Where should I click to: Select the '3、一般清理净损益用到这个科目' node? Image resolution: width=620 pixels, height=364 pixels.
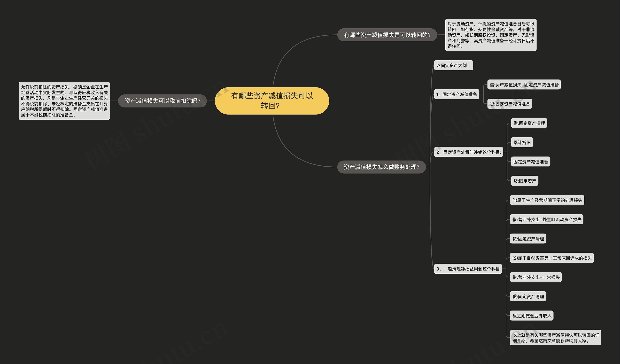(x=468, y=269)
